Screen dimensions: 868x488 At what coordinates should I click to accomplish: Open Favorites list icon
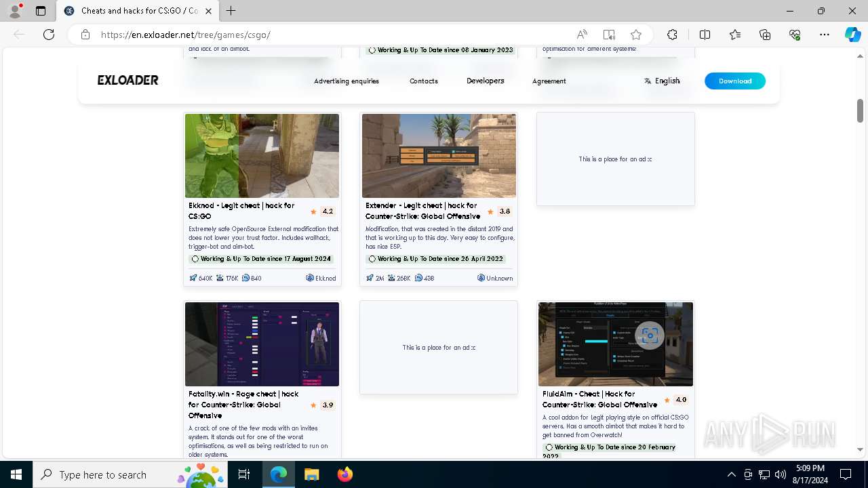click(x=735, y=35)
